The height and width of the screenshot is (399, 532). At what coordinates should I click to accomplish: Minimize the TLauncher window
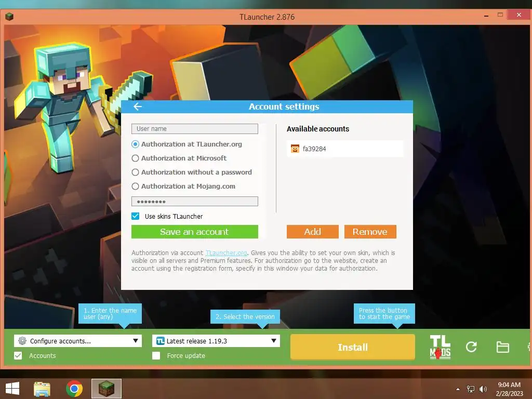(486, 16)
